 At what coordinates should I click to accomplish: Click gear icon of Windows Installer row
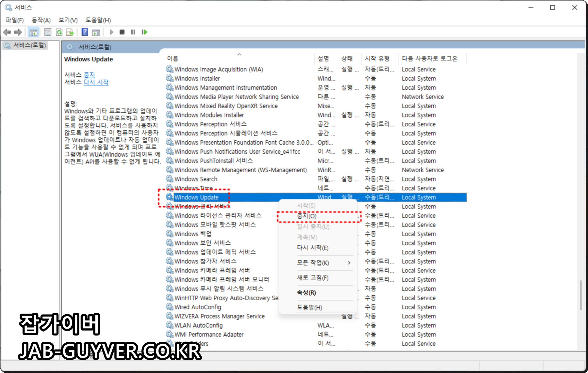pyautogui.click(x=170, y=78)
